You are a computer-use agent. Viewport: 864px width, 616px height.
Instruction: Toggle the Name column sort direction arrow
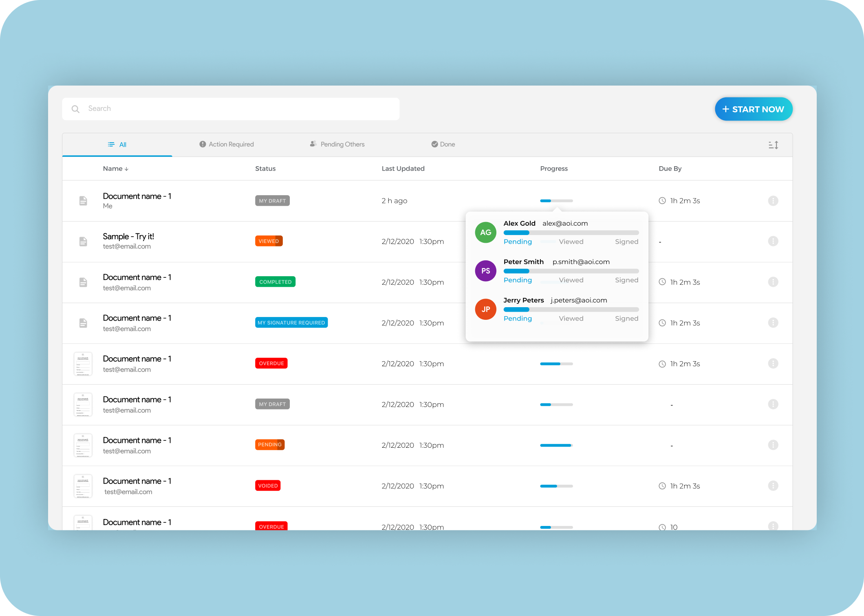126,168
